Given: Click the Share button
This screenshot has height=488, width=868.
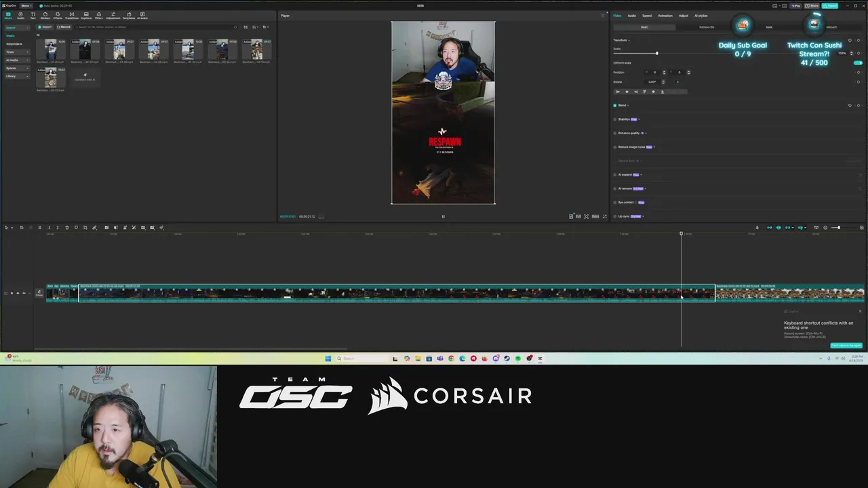Looking at the screenshot, I should (812, 5).
